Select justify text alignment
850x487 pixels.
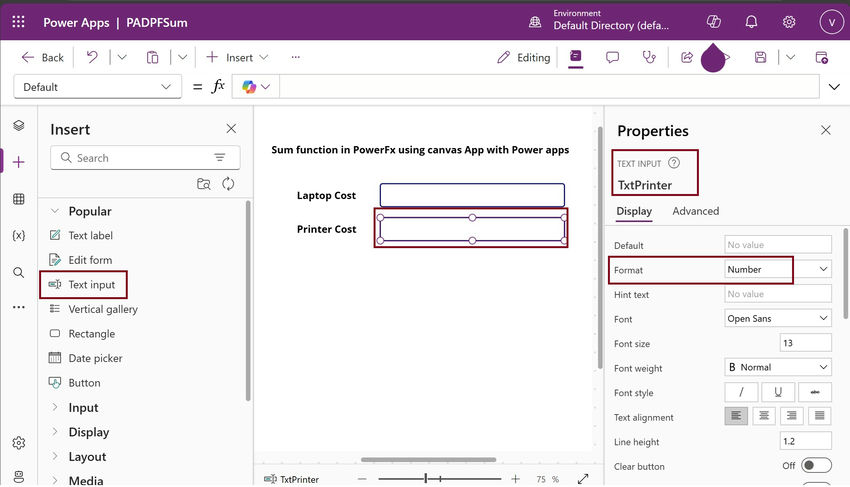click(x=820, y=416)
